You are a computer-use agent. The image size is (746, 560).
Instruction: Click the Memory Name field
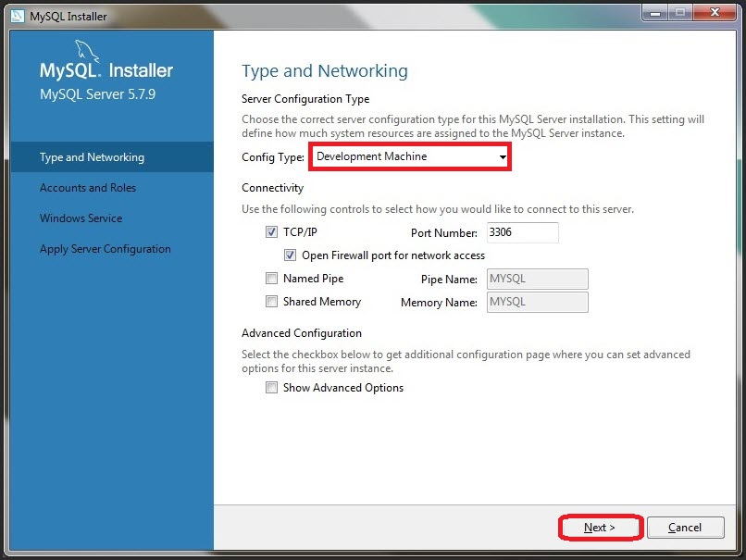pyautogui.click(x=537, y=302)
